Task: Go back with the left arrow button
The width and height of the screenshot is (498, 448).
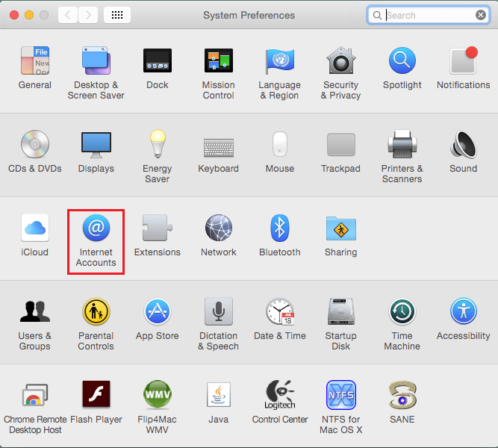Action: 68,15
